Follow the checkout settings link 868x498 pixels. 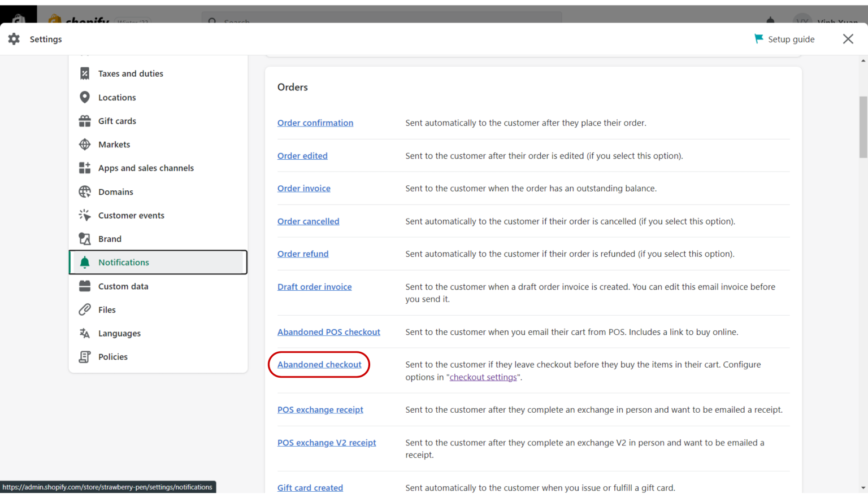point(483,377)
